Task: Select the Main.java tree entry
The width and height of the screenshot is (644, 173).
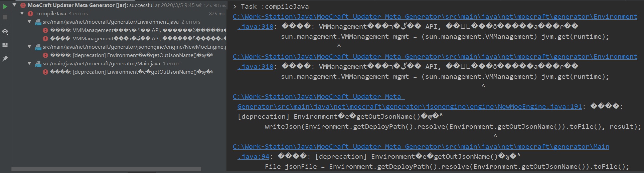Action: (x=101, y=64)
